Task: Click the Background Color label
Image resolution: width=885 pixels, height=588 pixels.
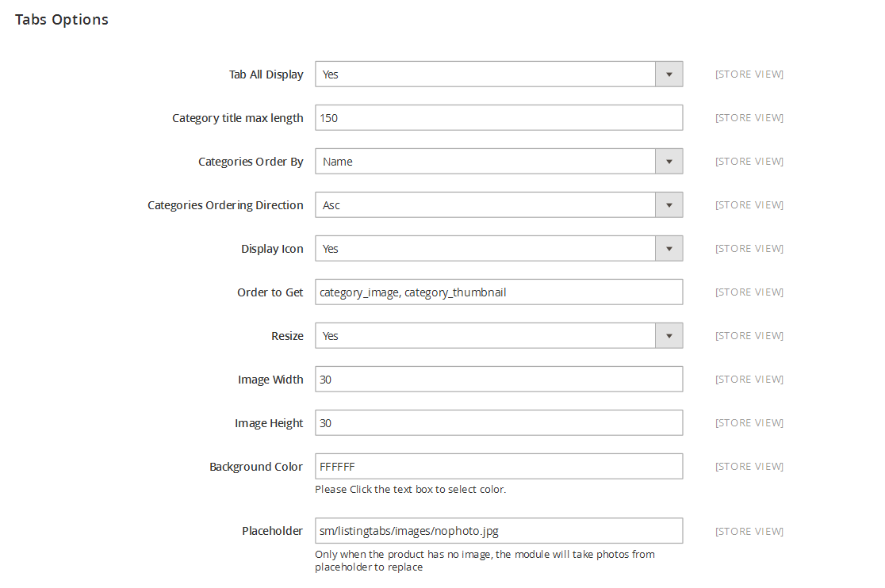Action: 256,467
